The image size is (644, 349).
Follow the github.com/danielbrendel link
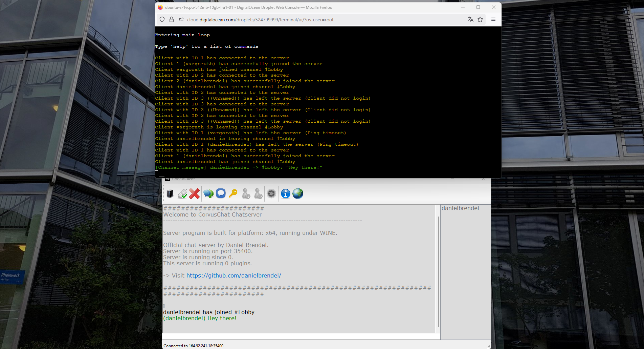tap(234, 275)
